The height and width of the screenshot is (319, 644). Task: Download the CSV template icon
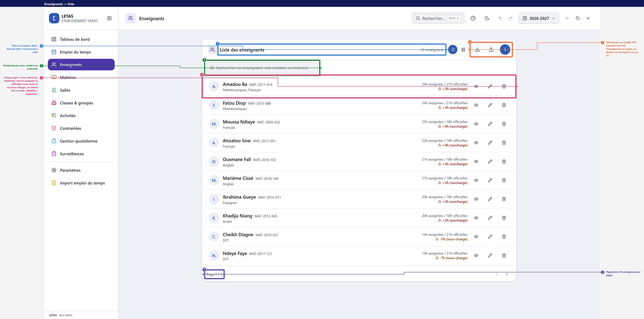477,50
